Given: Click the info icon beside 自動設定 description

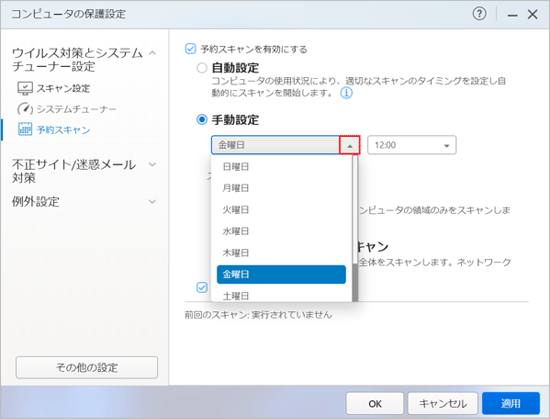Looking at the screenshot, I should point(346,93).
